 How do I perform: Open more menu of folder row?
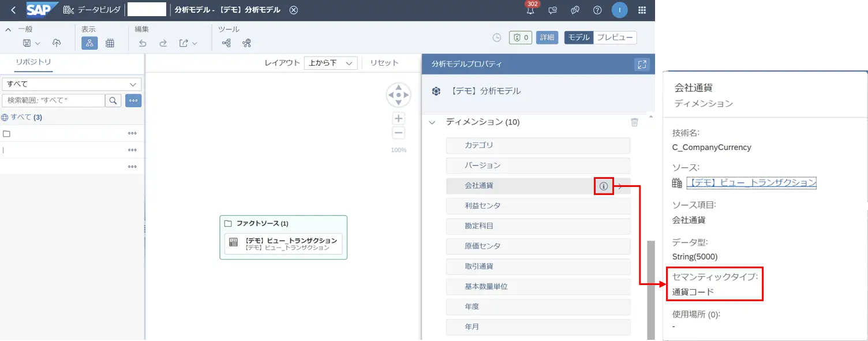pos(132,133)
